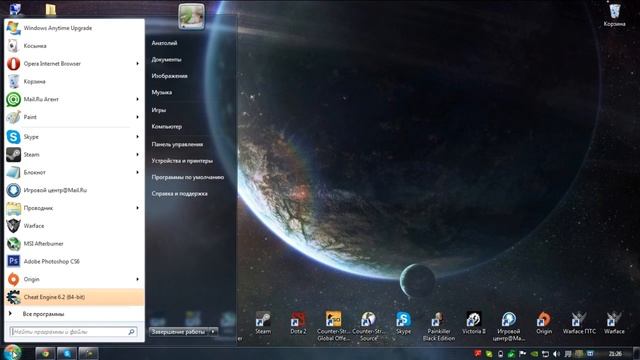Open Корзина entry in Start menu list
Viewport: 640px width, 360px height.
pyautogui.click(x=74, y=82)
